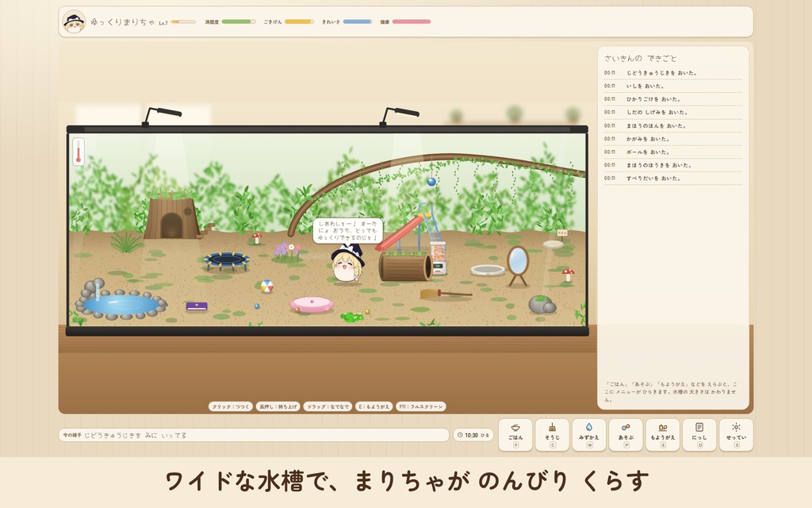Viewport: 812px width, 508px height.
Task: Click log entry いしを おいた。
Action: (672, 86)
